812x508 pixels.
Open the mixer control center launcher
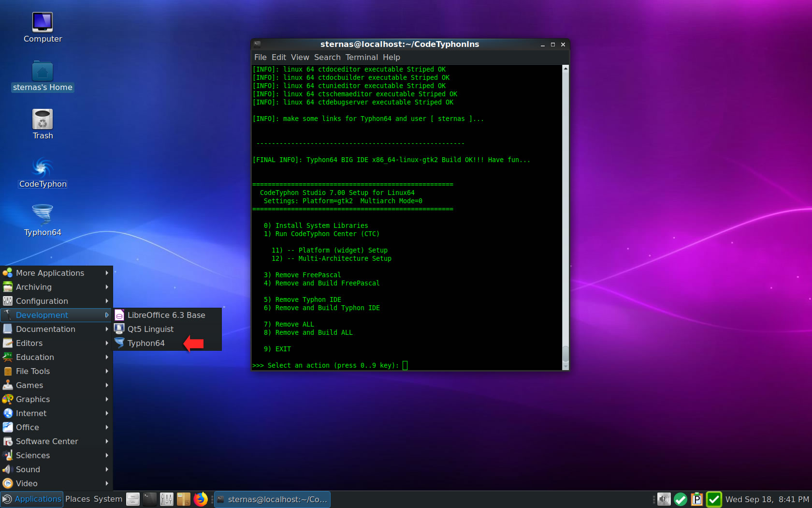167,499
